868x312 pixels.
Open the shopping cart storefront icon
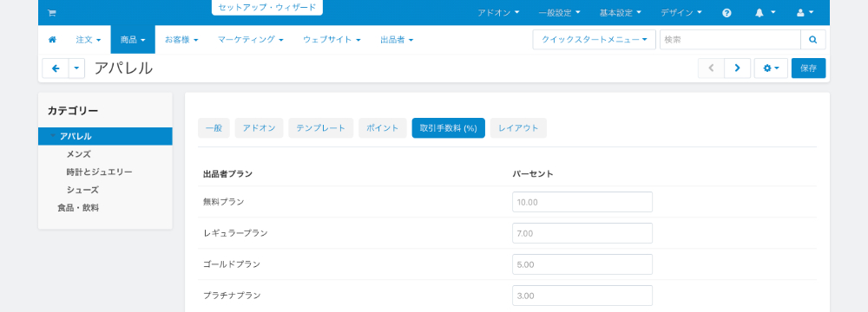point(51,13)
